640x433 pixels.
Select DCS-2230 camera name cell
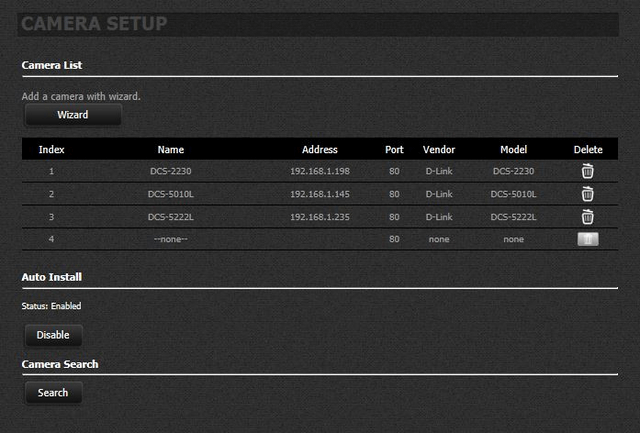tap(170, 171)
